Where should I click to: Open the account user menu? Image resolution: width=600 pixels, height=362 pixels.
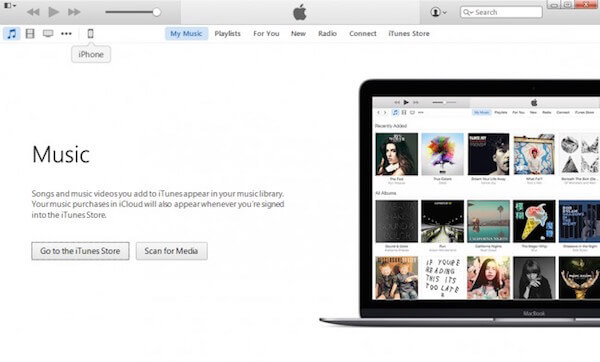click(x=439, y=12)
